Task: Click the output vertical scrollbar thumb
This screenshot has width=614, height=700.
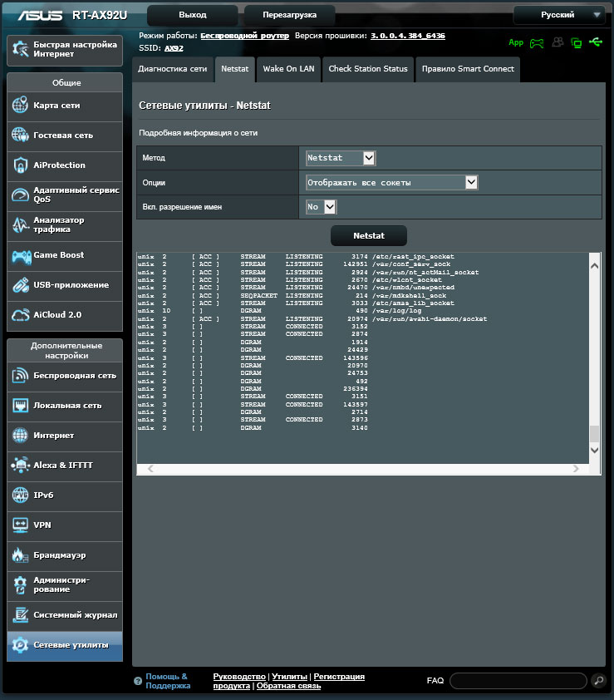Action: 594,434
